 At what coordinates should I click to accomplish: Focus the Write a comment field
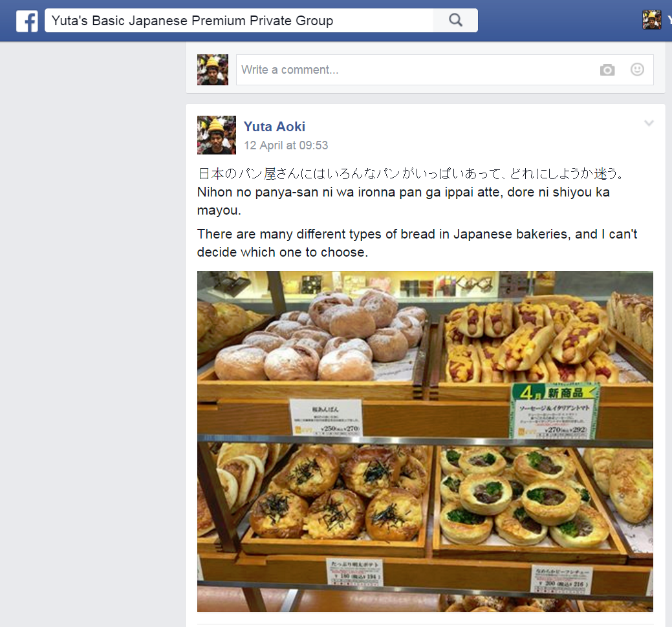[444, 70]
